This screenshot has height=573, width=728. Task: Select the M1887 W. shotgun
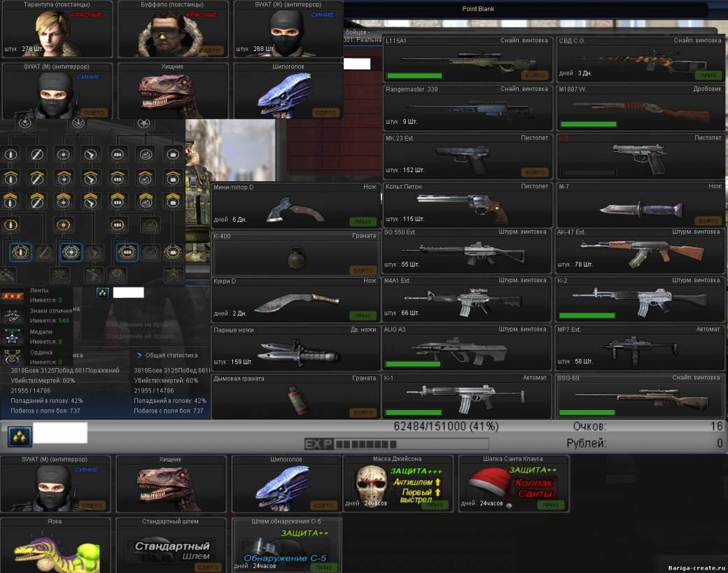pos(640,108)
